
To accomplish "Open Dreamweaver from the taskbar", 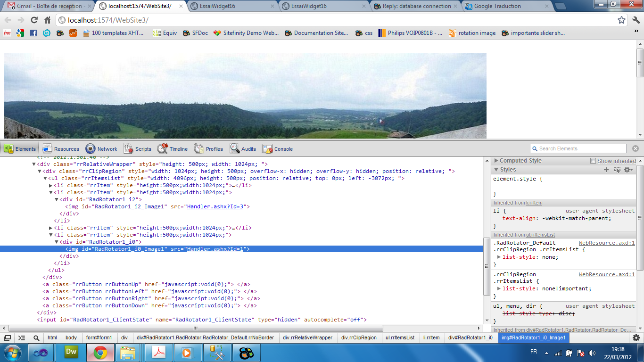I will coord(71,352).
